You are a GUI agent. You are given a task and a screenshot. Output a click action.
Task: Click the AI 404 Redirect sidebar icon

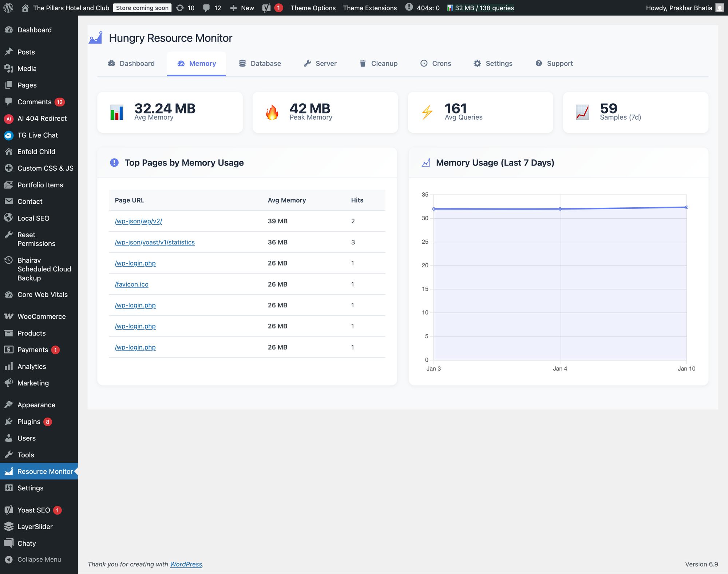(x=9, y=119)
